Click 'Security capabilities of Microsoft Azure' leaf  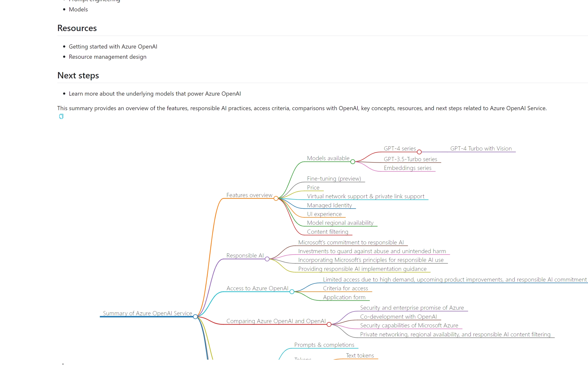[x=409, y=325]
